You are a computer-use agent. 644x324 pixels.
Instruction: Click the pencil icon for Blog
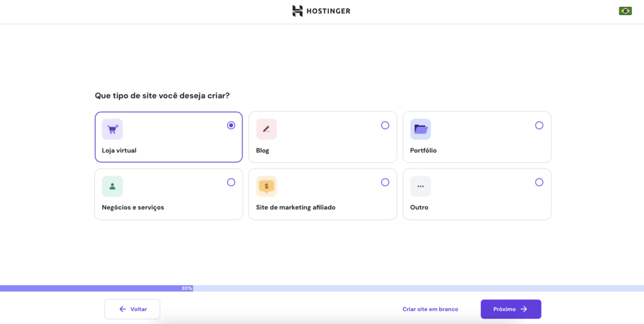(x=266, y=130)
